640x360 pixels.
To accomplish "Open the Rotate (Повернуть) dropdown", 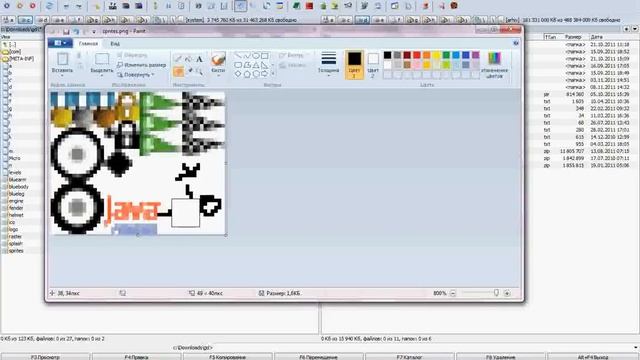I will (x=135, y=75).
